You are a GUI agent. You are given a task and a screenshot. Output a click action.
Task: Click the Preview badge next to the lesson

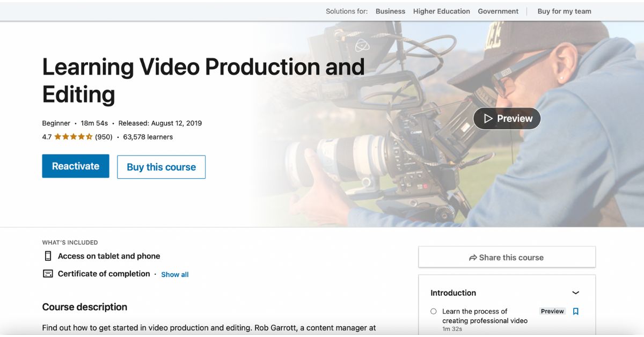click(552, 311)
